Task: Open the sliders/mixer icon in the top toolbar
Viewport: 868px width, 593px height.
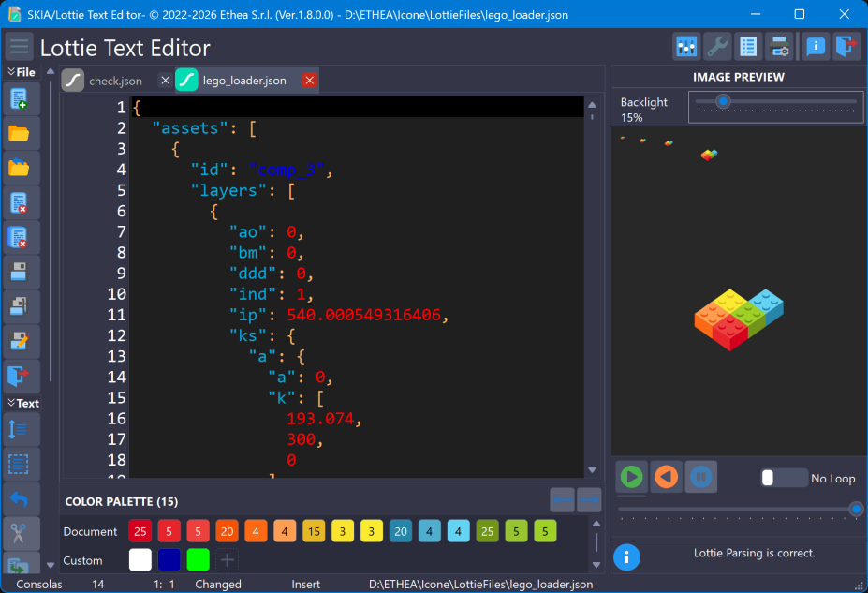Action: pos(686,47)
